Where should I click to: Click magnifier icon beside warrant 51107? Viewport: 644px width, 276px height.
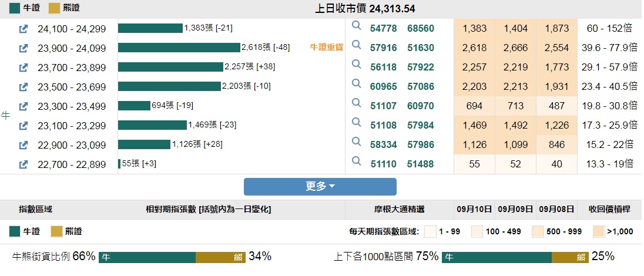356,103
